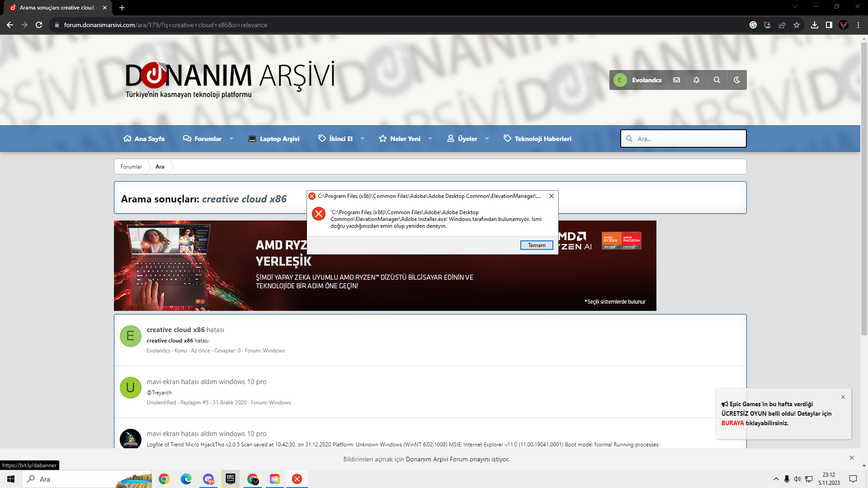868x488 pixels.
Task: Dismiss the Epic Games notification popup
Action: (x=843, y=397)
